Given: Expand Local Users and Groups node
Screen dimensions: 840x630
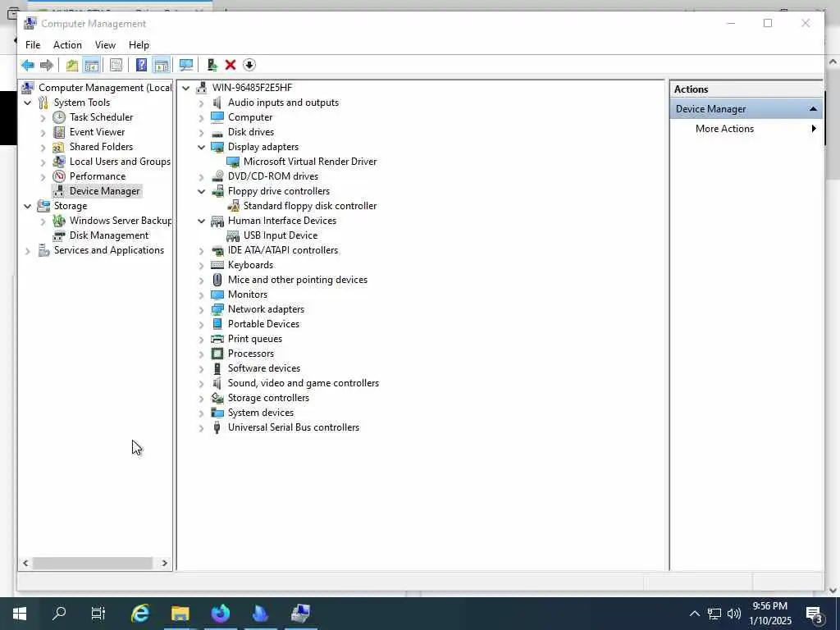Looking at the screenshot, I should (x=43, y=162).
